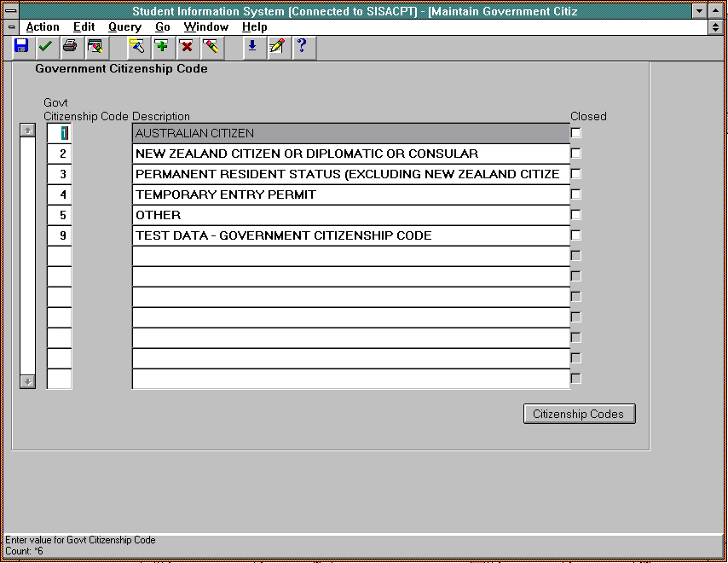
Task: Click the record scrollbar down arrow
Action: point(28,381)
